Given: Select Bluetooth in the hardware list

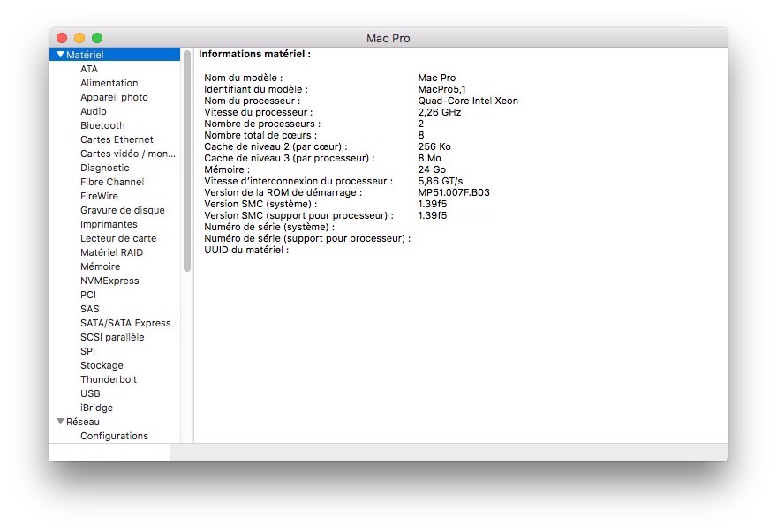Looking at the screenshot, I should coord(102,125).
